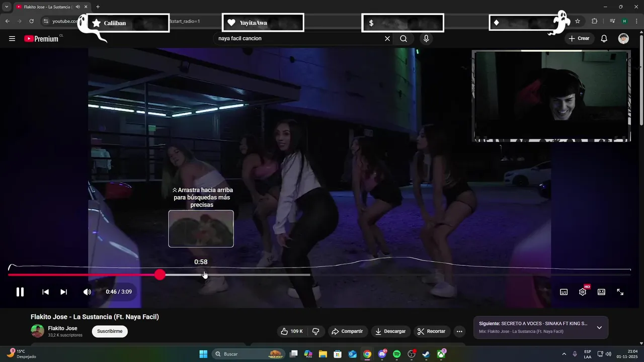The width and height of the screenshot is (644, 362).
Task: Toggle subtitles on the video player
Action: [564, 292]
